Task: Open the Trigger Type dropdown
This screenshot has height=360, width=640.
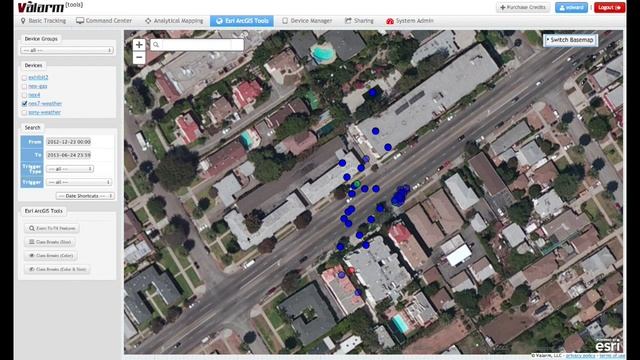Action: click(70, 169)
